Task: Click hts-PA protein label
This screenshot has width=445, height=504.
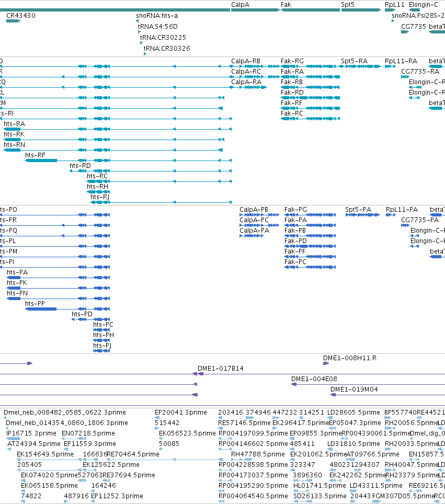Action: pos(17,272)
